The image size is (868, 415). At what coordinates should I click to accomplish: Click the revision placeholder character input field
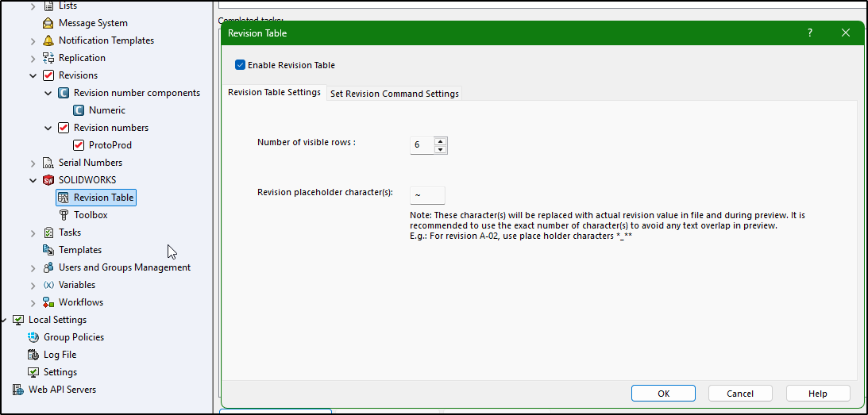pos(427,195)
